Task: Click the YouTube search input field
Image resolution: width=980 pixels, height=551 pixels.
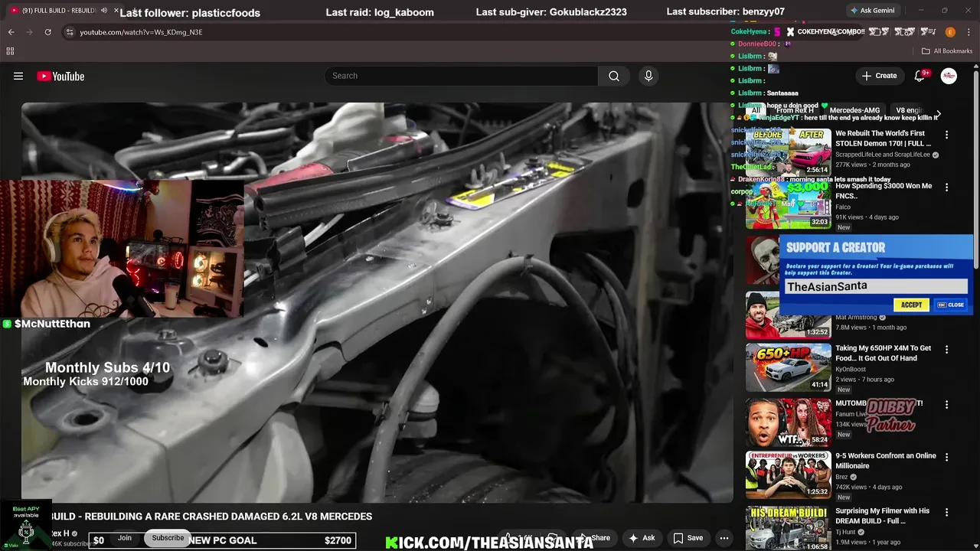Action: tap(462, 76)
